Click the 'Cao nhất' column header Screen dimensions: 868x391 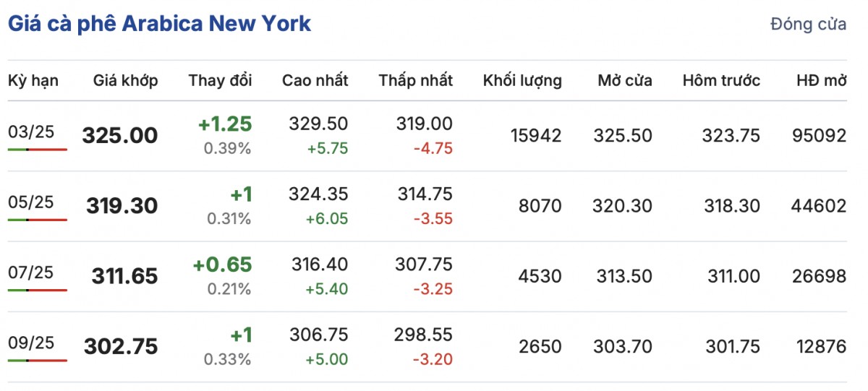click(x=315, y=80)
